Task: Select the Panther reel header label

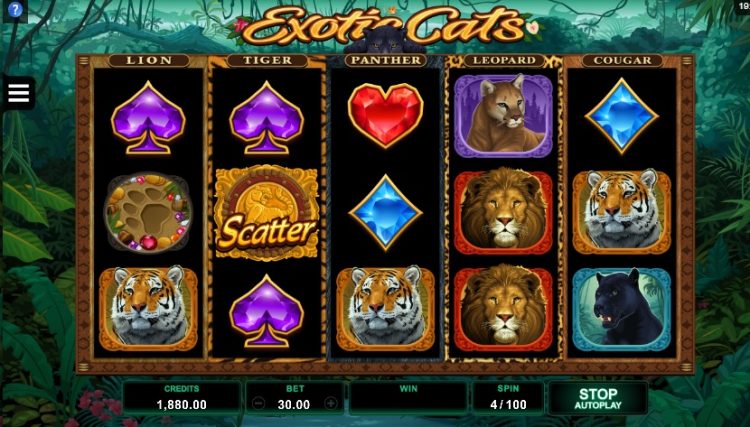Action: coord(386,61)
